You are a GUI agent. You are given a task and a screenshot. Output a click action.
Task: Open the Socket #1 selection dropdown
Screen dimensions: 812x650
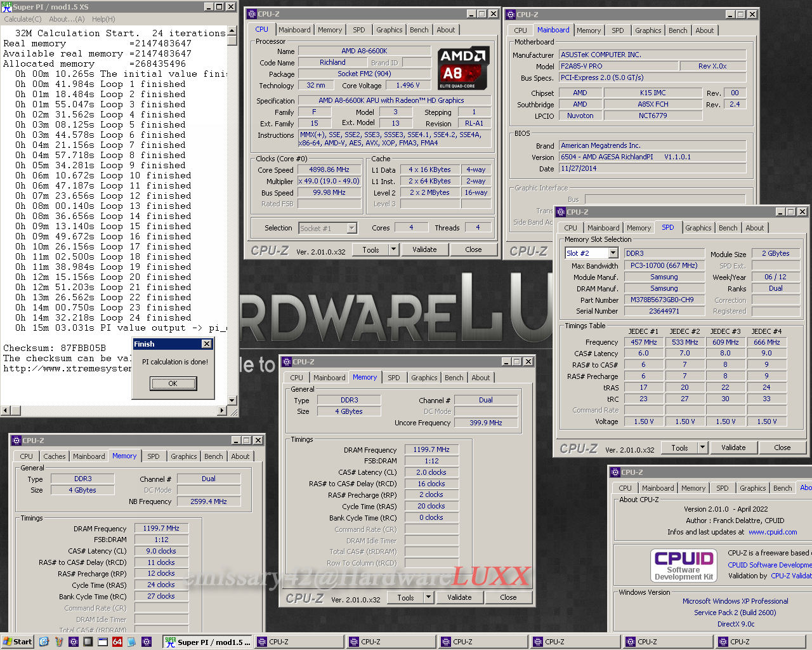point(351,228)
